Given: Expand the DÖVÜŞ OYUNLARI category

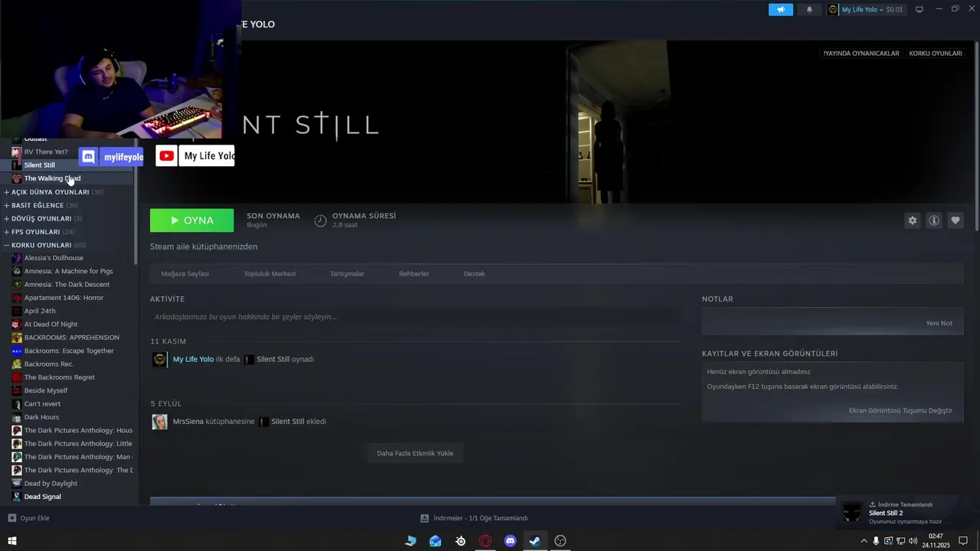Looking at the screenshot, I should (x=7, y=218).
